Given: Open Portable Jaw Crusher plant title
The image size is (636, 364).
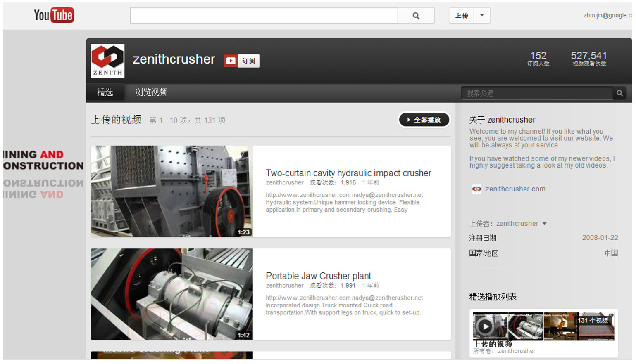Looking at the screenshot, I should click(318, 276).
